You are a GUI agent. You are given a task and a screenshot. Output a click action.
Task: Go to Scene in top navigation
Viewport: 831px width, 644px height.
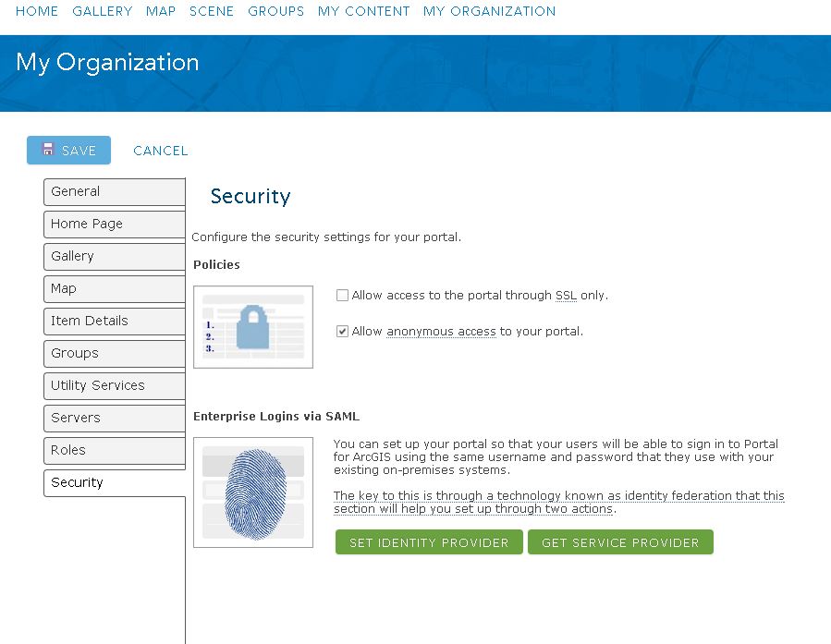click(x=212, y=11)
